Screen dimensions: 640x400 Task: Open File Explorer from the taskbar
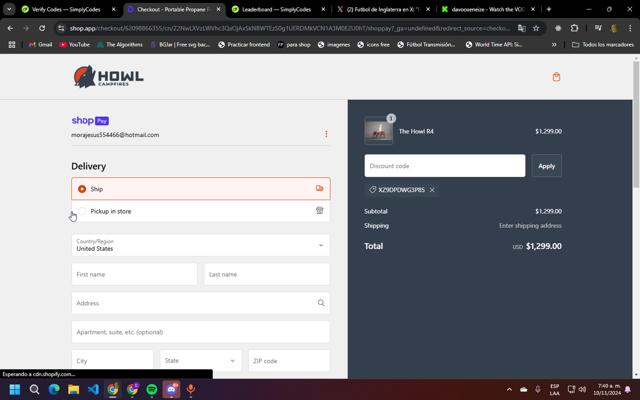coord(73,389)
